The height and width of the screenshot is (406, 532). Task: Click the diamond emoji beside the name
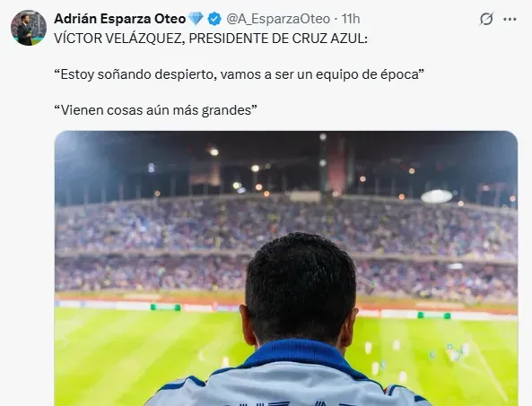click(196, 19)
